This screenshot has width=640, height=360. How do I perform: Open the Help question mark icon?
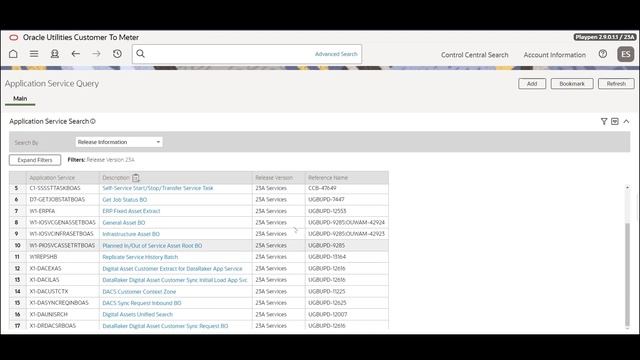pos(603,54)
